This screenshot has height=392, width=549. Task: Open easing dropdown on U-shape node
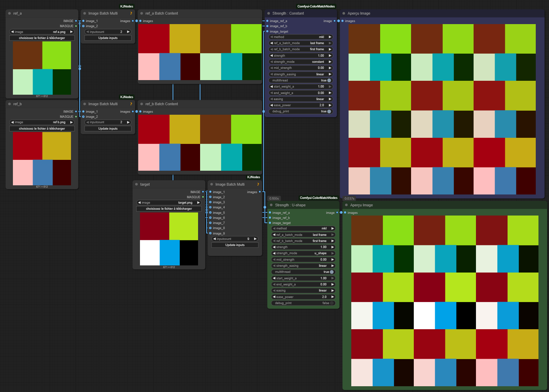pyautogui.click(x=303, y=291)
